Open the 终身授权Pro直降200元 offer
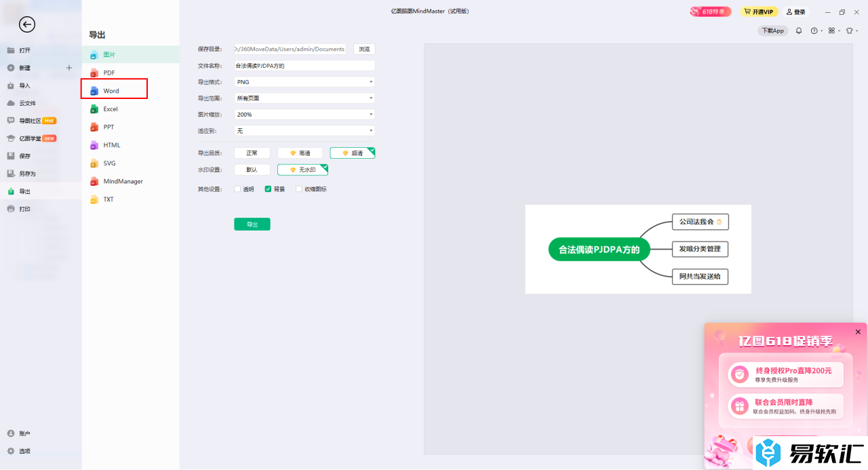 point(786,374)
